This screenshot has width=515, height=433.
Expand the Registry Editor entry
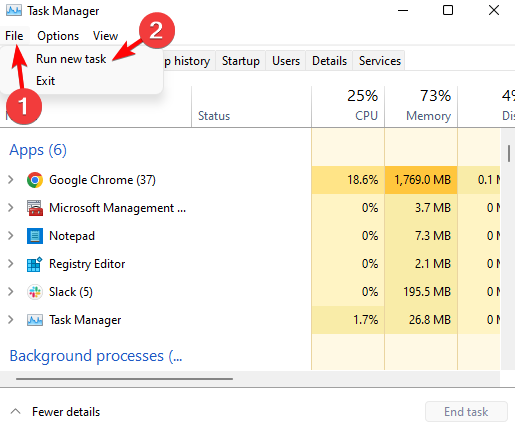point(11,264)
